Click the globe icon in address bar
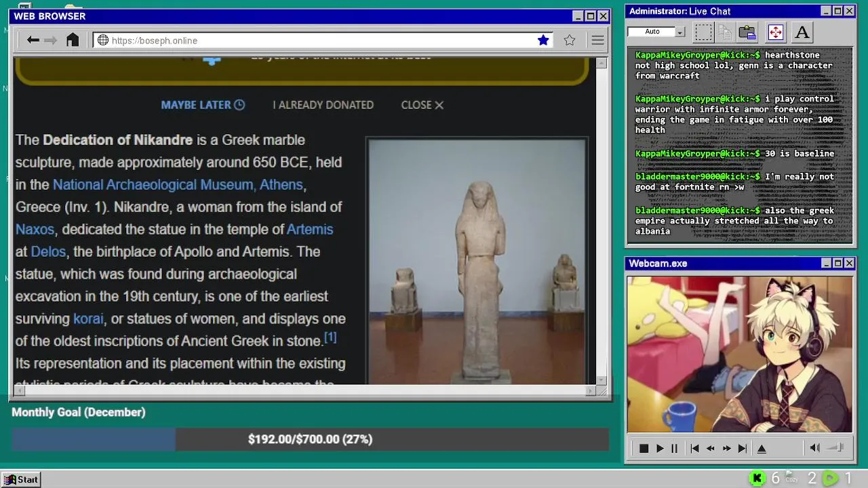This screenshot has width=868, height=488. pyautogui.click(x=103, y=40)
